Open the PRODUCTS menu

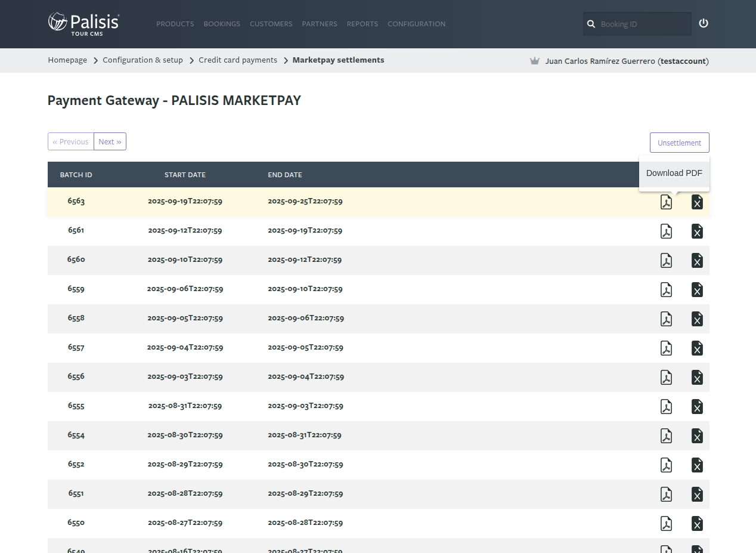(175, 24)
